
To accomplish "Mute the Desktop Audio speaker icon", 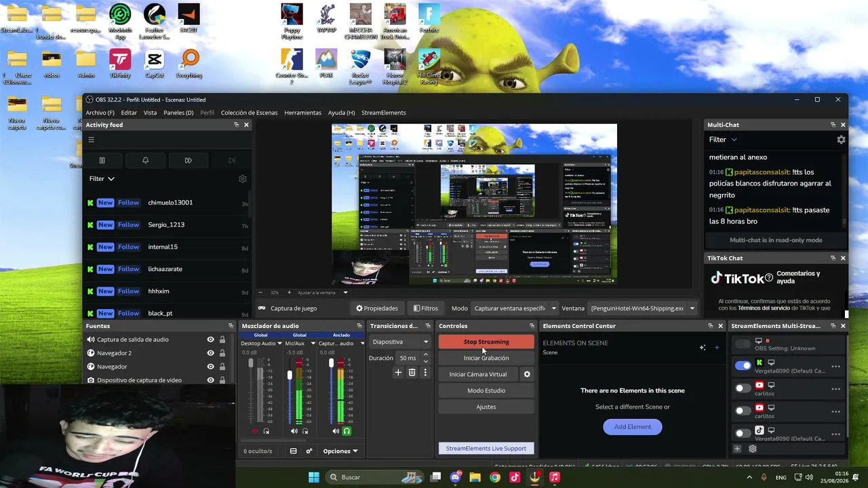I will [256, 431].
